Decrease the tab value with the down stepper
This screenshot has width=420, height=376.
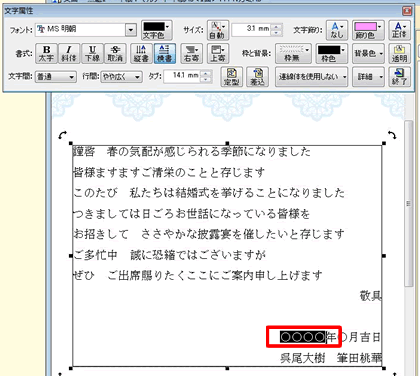[x=206, y=79]
